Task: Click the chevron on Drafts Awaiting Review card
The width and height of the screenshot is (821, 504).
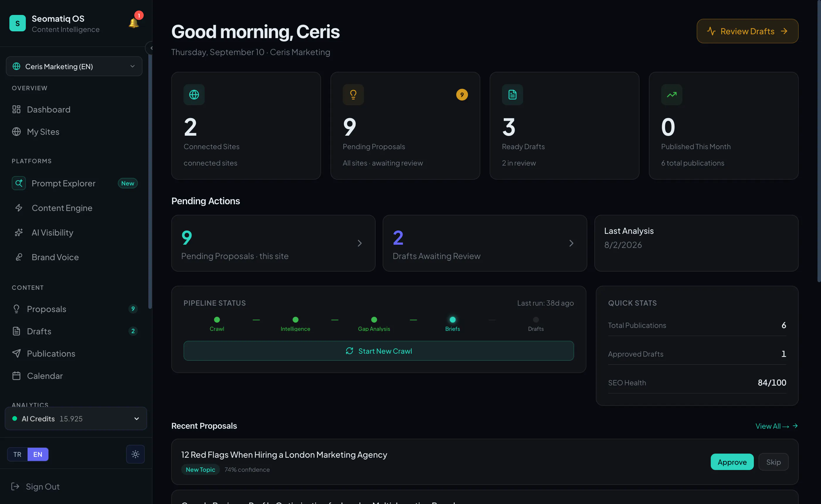Action: tap(571, 243)
